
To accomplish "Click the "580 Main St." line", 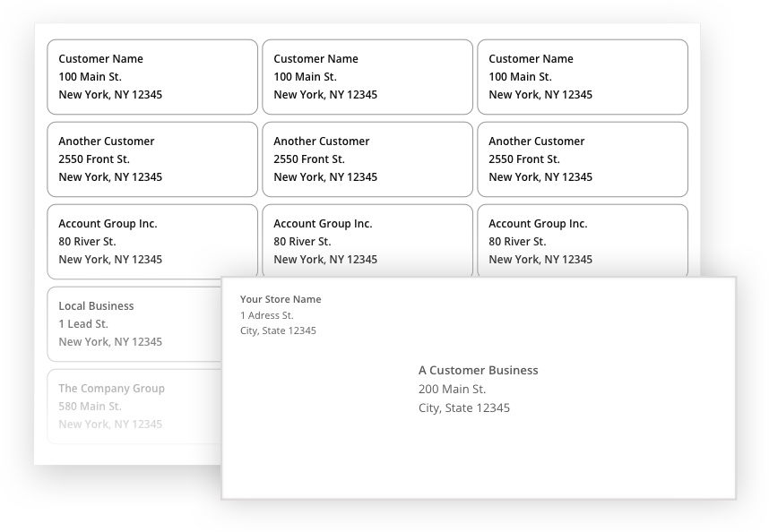I will pyautogui.click(x=91, y=406).
